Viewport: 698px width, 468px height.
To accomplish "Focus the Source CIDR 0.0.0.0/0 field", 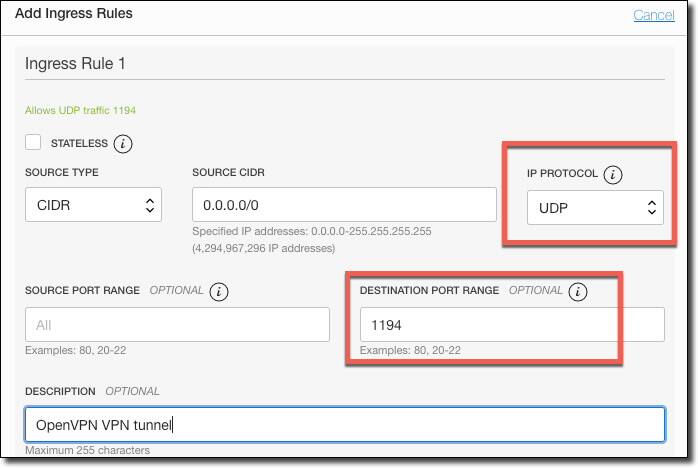I will coord(344,205).
